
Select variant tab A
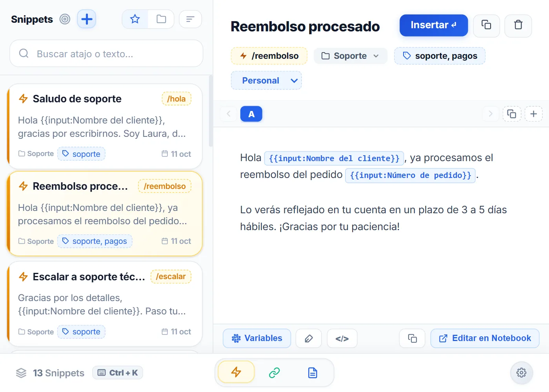tap(251, 114)
